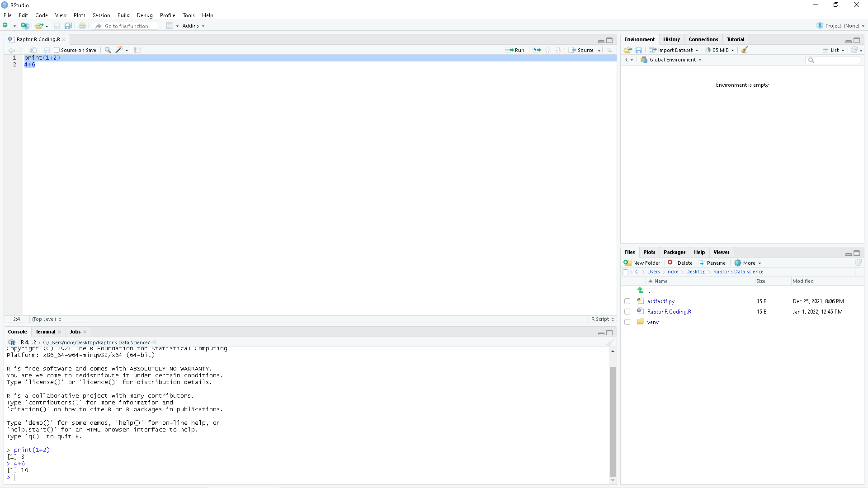Open the More dropdown in the Files pane
Viewport: 868px width, 488px height.
(x=748, y=263)
